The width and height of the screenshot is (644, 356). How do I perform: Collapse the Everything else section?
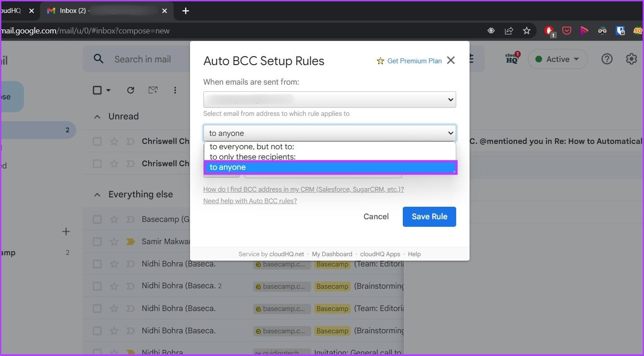click(x=97, y=195)
